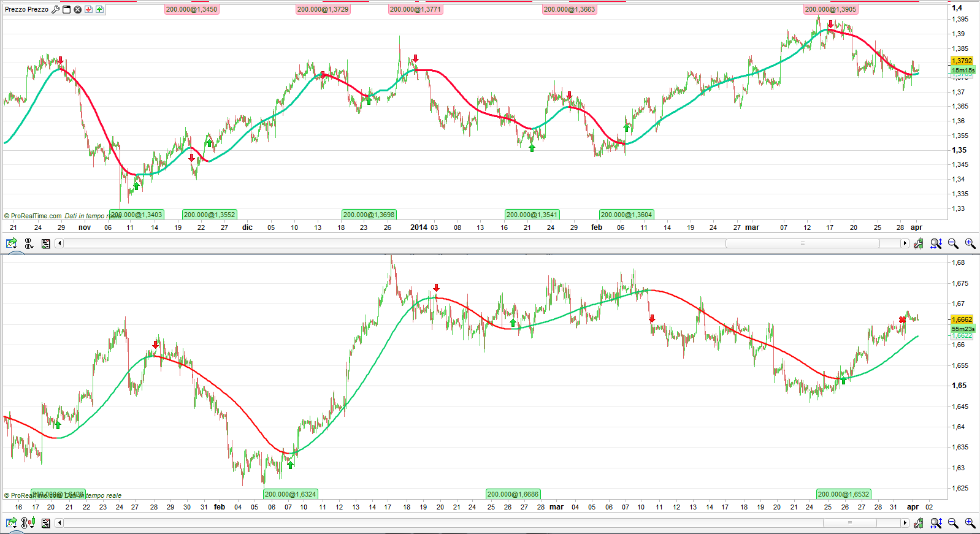Image resolution: width=980 pixels, height=534 pixels.
Task: Select buy order label 200.000@1,3604
Action: pos(627,215)
